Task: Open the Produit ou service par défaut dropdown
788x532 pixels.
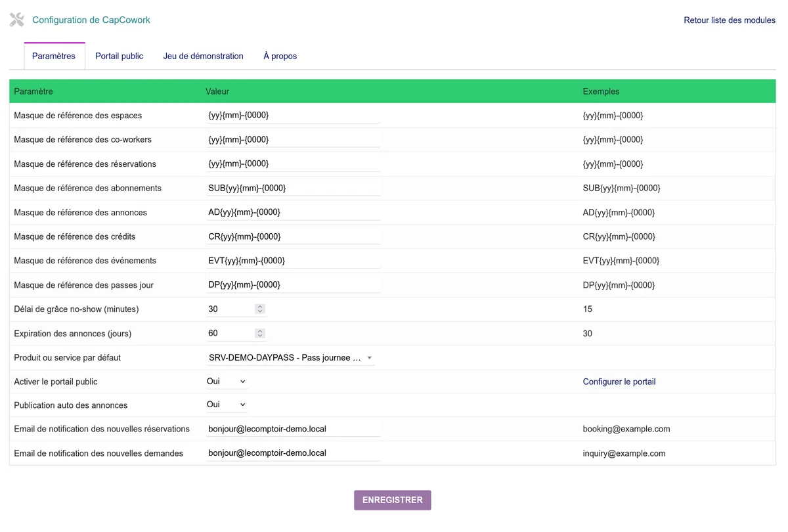Action: [290, 358]
